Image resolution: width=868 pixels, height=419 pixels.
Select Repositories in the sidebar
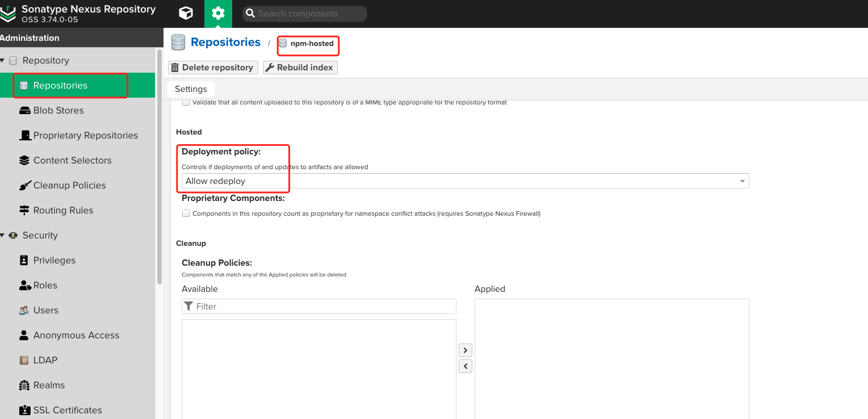pyautogui.click(x=77, y=86)
